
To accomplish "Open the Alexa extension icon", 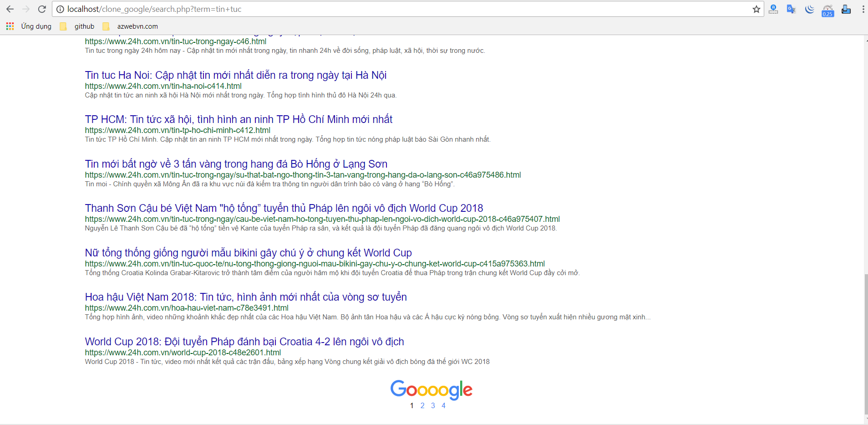I will pos(773,9).
